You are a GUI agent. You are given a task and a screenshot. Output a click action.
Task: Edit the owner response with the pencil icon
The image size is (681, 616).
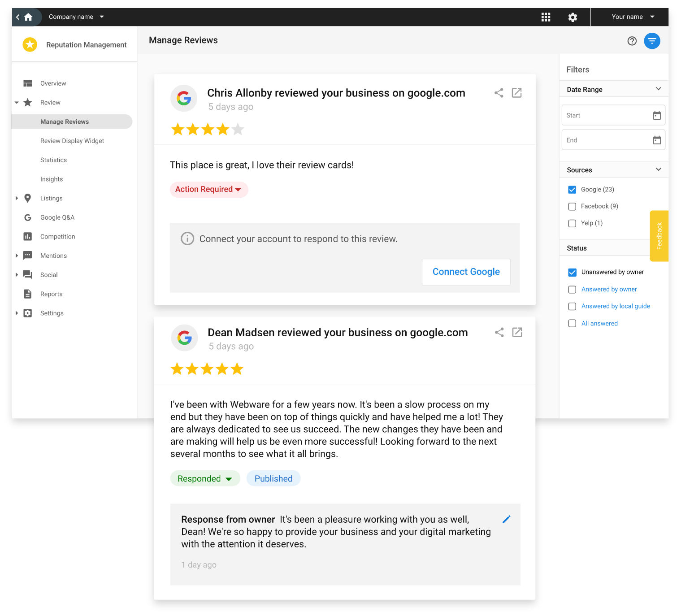coord(506,519)
